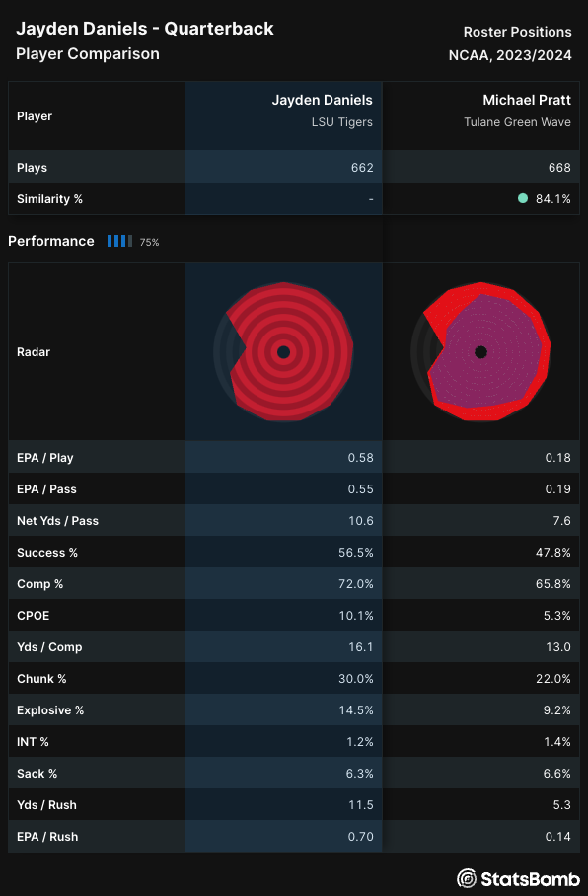Click the Explosive % row label

50,710
